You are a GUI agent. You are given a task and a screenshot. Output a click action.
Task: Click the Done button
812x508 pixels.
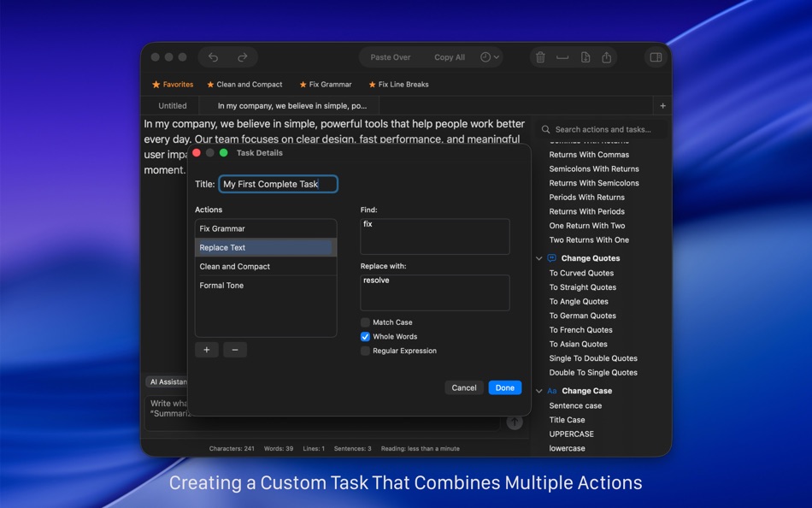(x=504, y=387)
